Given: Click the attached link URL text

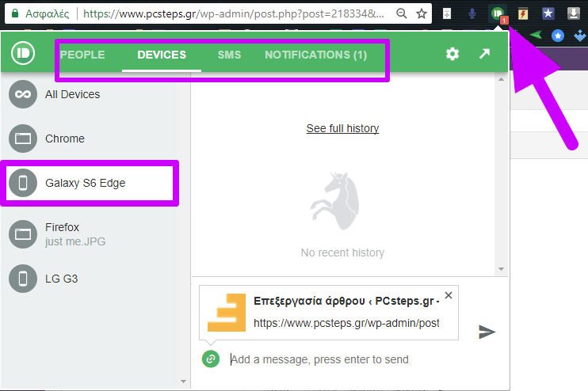Looking at the screenshot, I should tap(346, 323).
